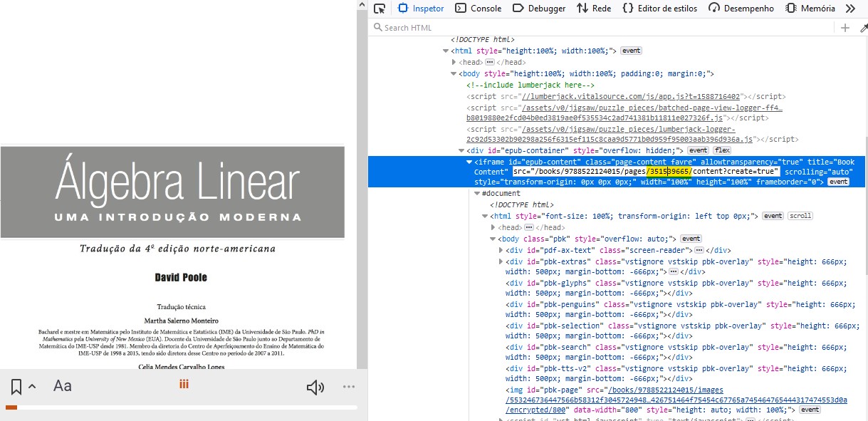Focus the Search HTML field
This screenshot has height=421, width=868.
tap(602, 28)
